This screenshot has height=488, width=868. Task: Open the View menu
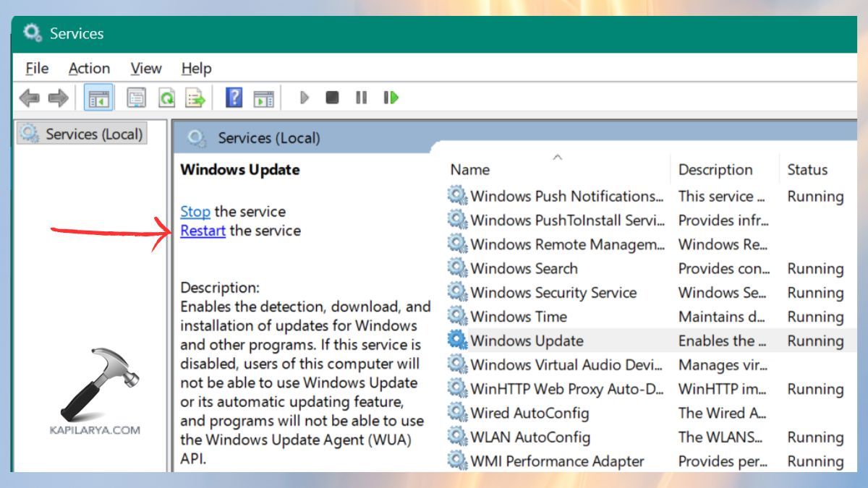[x=145, y=68]
